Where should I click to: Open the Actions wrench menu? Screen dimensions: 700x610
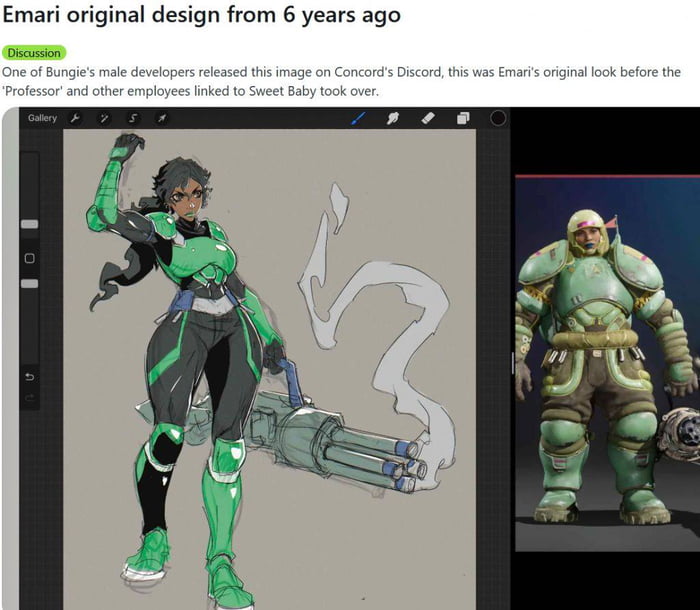(x=76, y=118)
